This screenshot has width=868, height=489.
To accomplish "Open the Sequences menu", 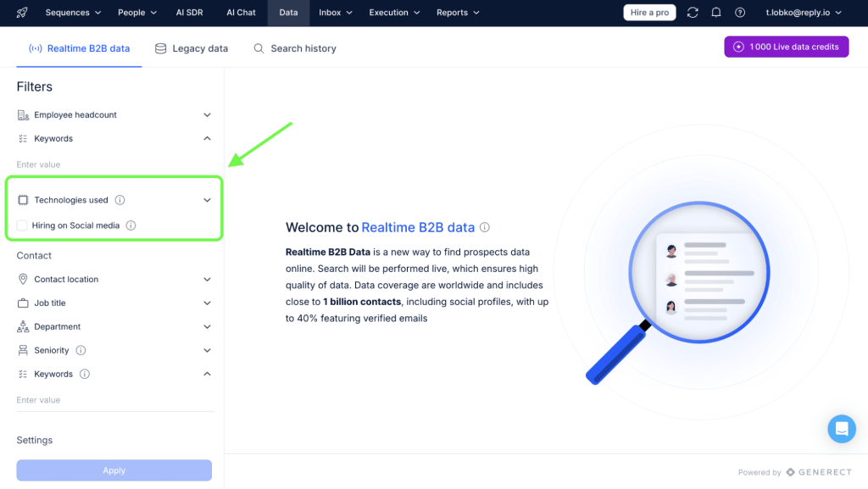I will 73,13.
